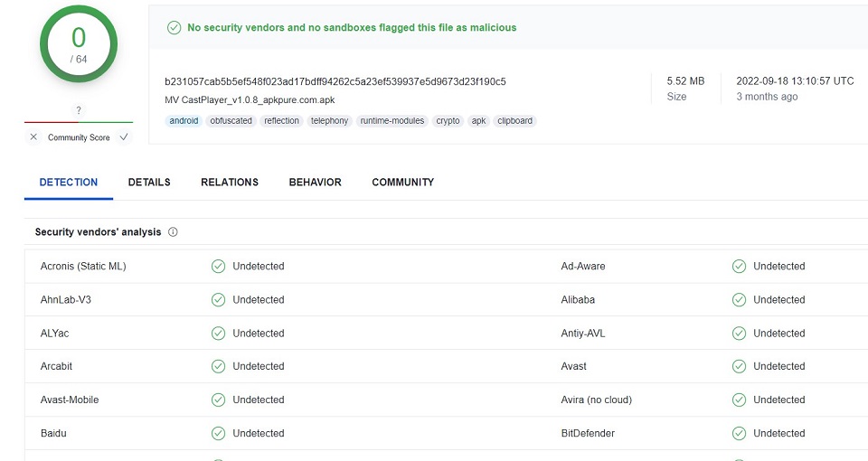Open the DETAILS tab
868x461 pixels.
pos(149,182)
